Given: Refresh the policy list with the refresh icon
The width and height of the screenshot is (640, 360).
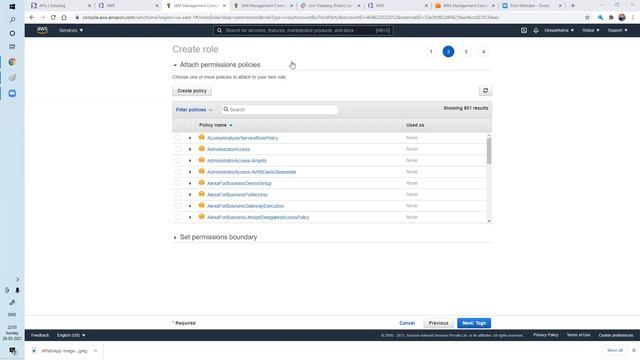Looking at the screenshot, I should pyautogui.click(x=485, y=91).
